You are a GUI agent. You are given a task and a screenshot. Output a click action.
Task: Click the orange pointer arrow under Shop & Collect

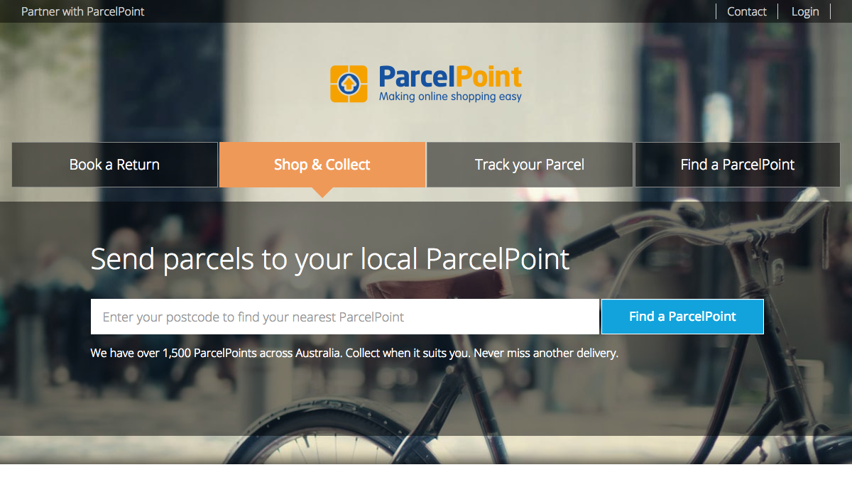pos(322,192)
